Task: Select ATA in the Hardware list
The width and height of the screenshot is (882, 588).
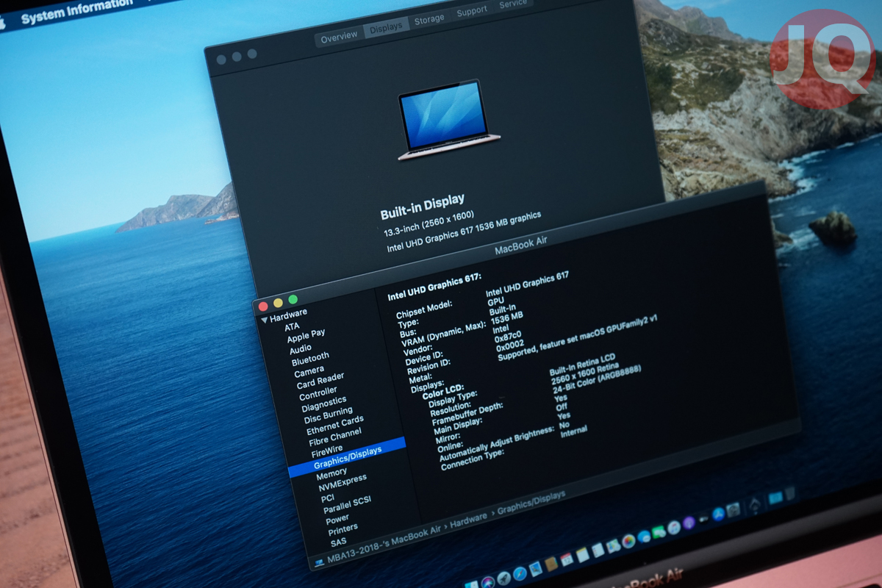Action: [x=293, y=326]
